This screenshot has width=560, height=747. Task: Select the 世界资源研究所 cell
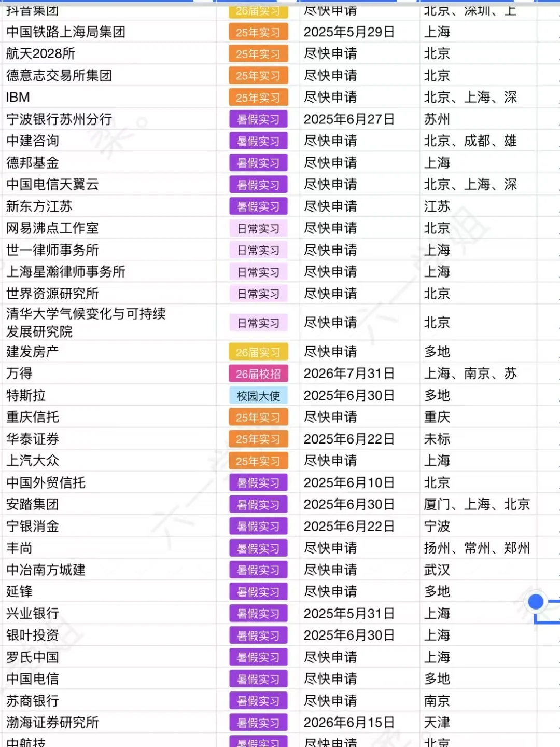click(109, 294)
